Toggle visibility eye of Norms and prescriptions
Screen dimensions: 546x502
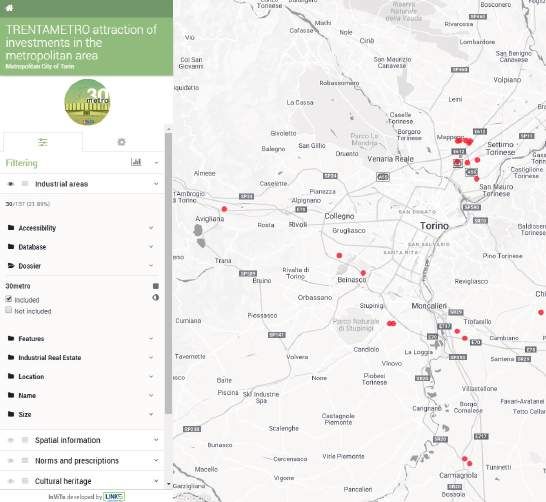point(11,461)
